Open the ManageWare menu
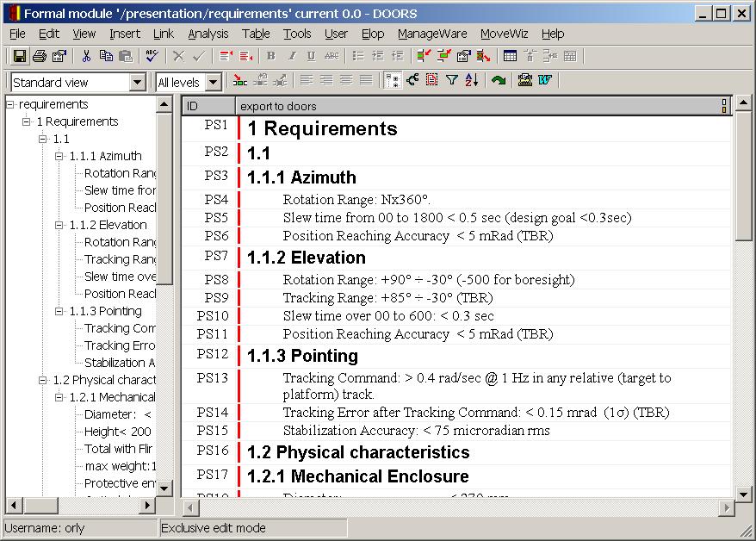This screenshot has height=541, width=756. (x=432, y=34)
